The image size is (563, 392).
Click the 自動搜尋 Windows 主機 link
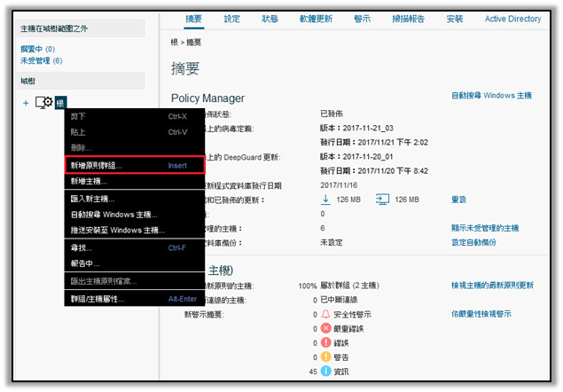[x=491, y=95]
